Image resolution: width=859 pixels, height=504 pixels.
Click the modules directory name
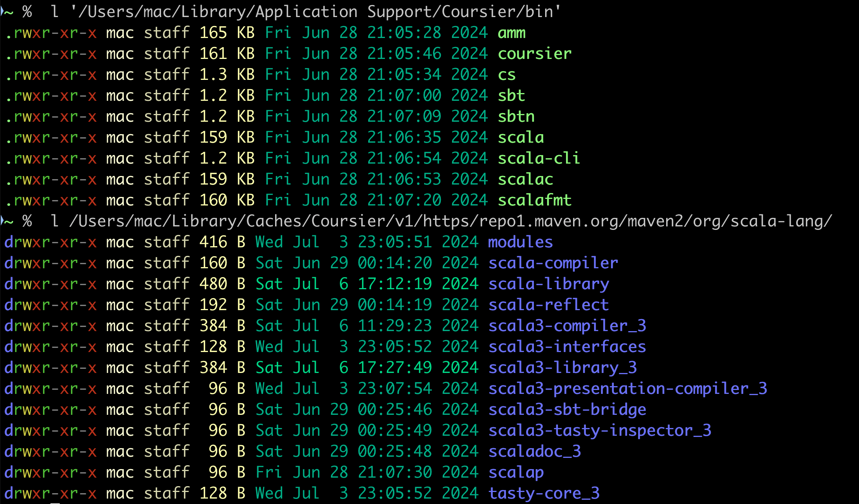point(520,243)
